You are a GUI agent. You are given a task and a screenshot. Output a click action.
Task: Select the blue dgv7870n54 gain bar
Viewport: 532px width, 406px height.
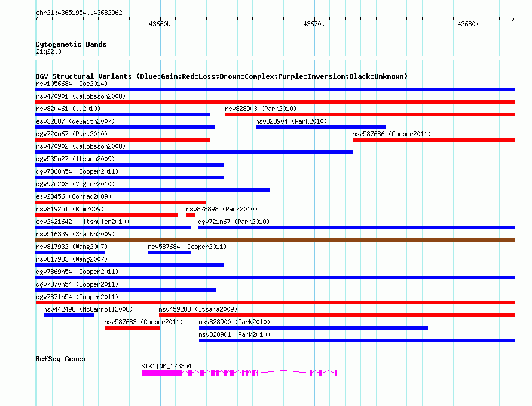tap(126, 290)
